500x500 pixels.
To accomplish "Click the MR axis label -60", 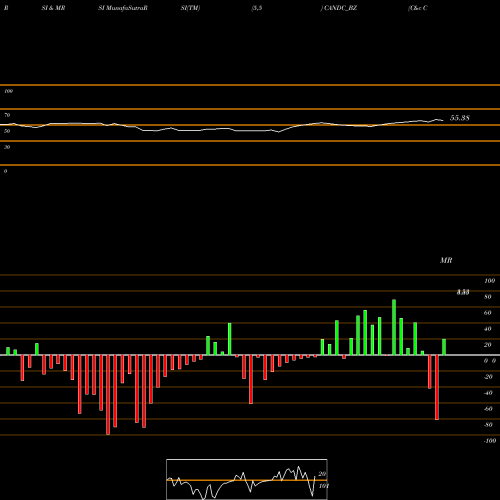I will (488, 409).
